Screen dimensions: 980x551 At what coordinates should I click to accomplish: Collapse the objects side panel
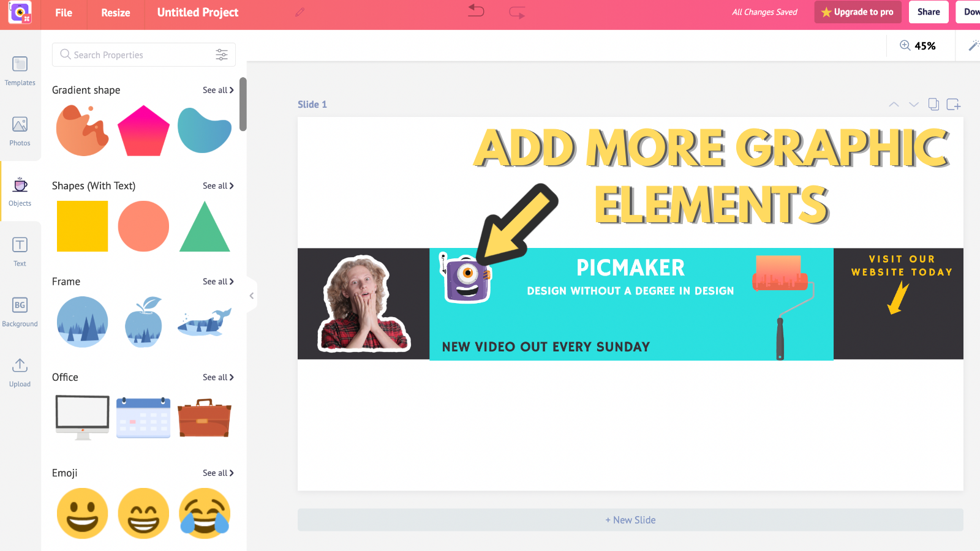(x=252, y=296)
